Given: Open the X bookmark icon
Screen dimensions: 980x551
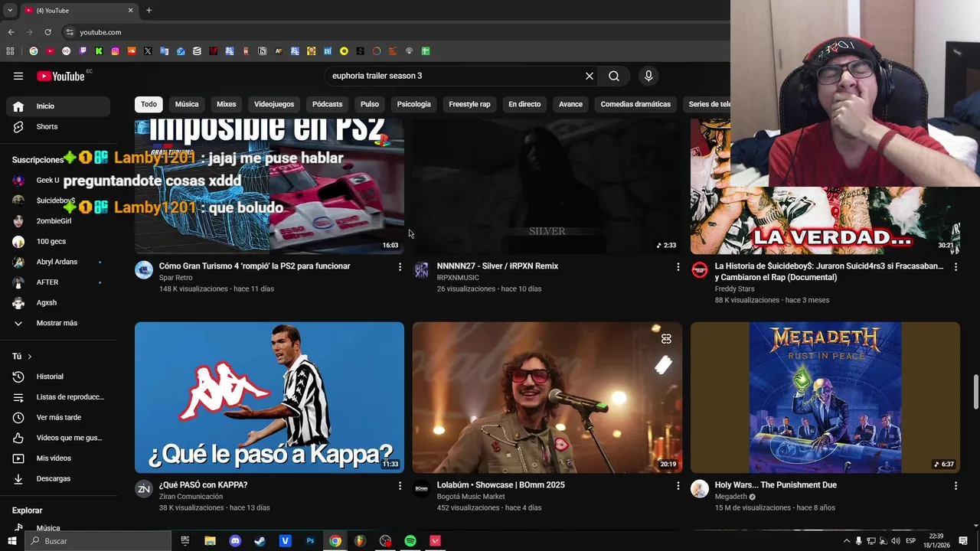Looking at the screenshot, I should (148, 51).
